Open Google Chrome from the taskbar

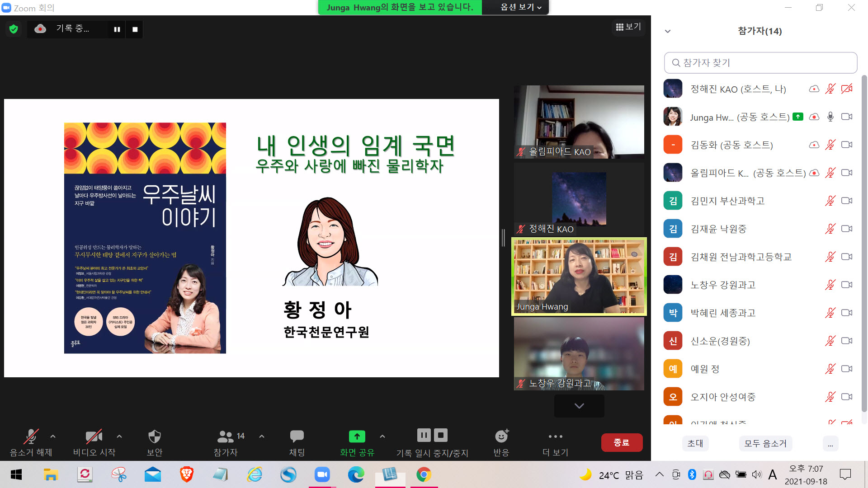424,474
